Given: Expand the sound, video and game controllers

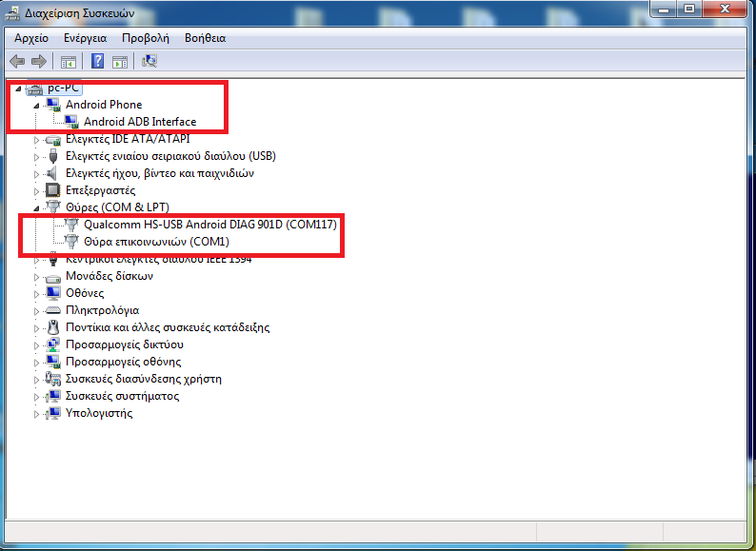Looking at the screenshot, I should [36, 174].
